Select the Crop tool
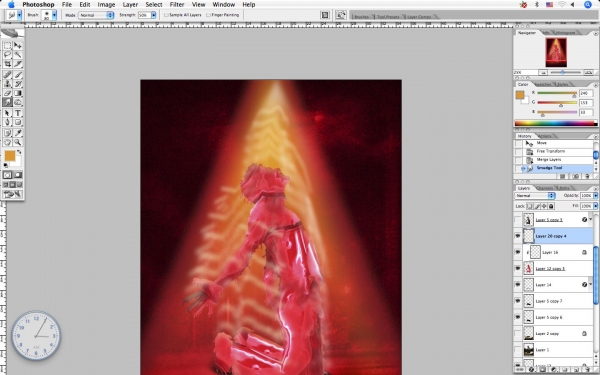The width and height of the screenshot is (600, 375). 7,64
